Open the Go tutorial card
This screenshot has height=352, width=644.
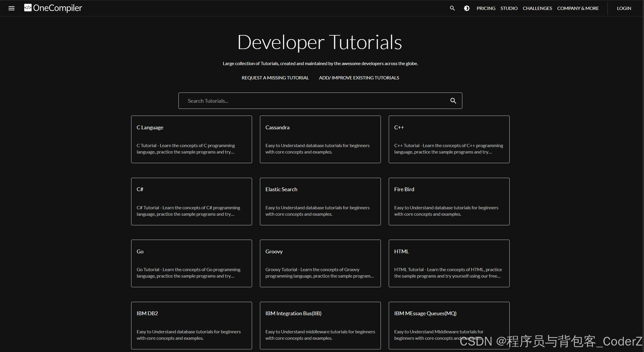pyautogui.click(x=191, y=263)
